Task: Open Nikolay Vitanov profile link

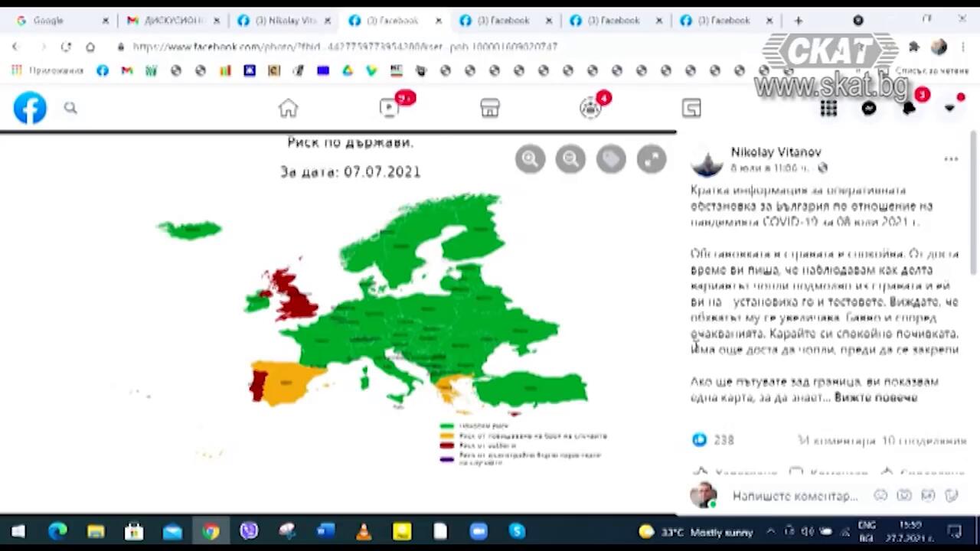Action: [x=775, y=152]
